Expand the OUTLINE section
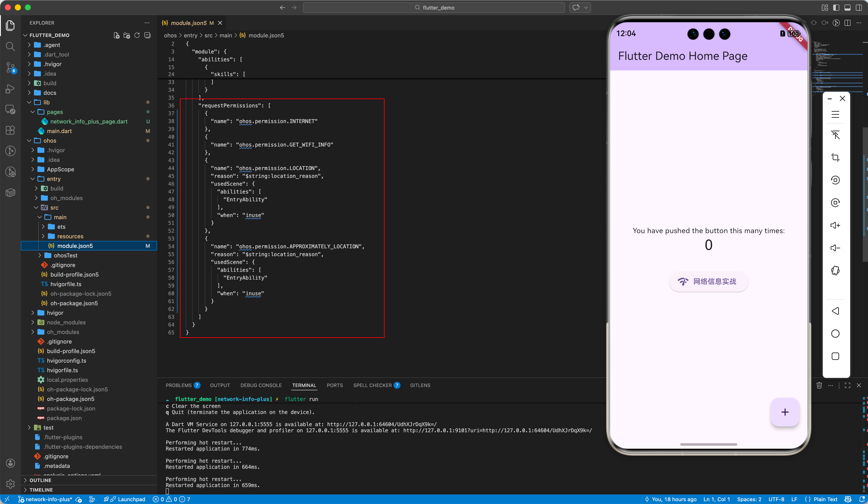 (x=40, y=480)
